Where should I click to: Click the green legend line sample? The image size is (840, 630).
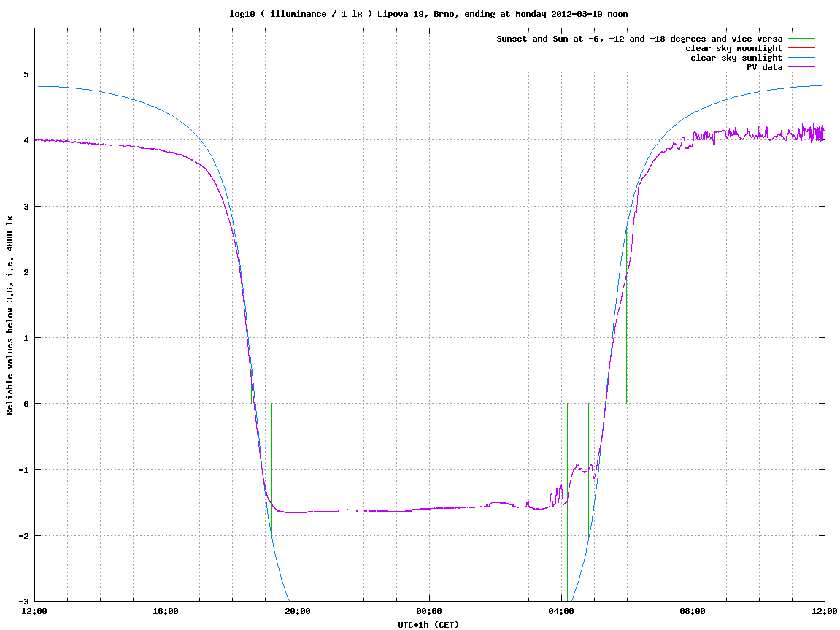pos(801,39)
